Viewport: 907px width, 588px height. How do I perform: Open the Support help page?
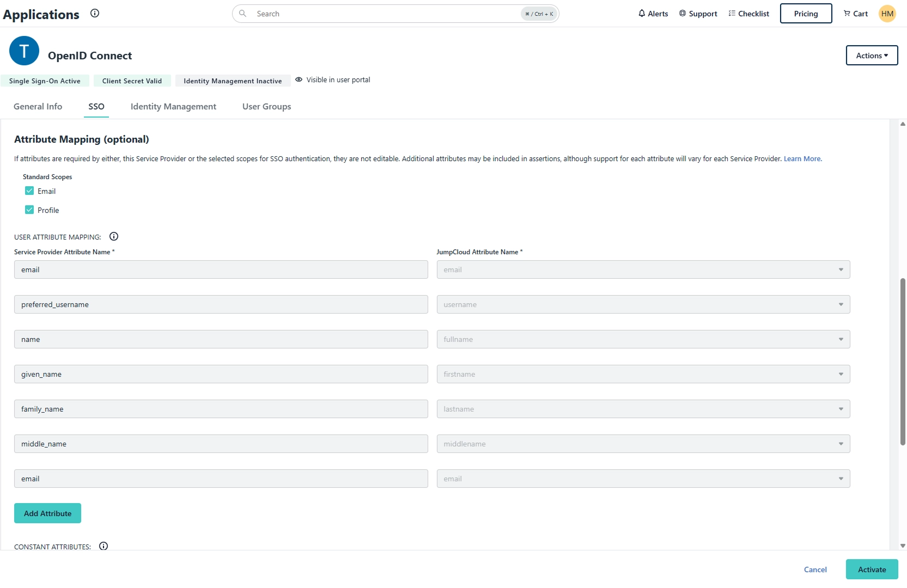pyautogui.click(x=698, y=14)
